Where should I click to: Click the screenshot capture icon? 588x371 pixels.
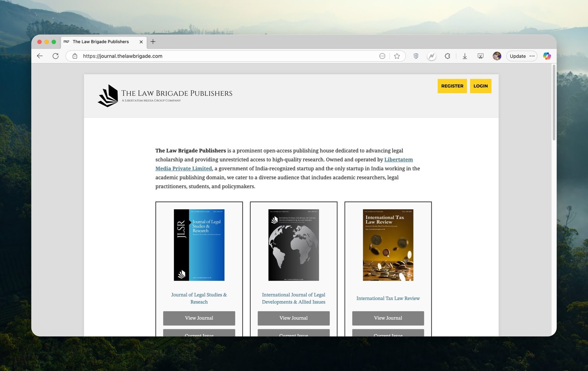pos(480,56)
